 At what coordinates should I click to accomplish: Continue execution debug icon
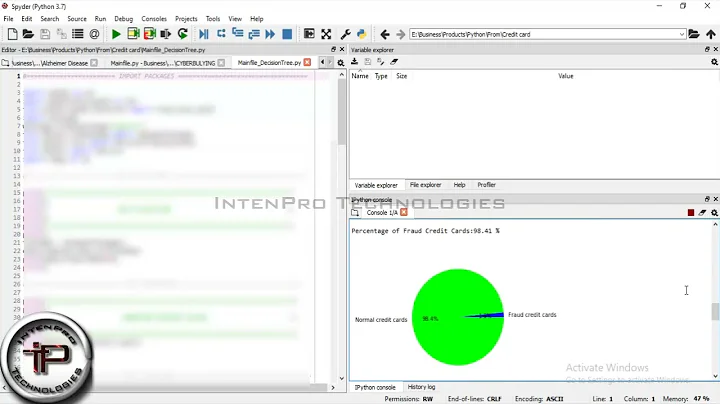[x=270, y=34]
